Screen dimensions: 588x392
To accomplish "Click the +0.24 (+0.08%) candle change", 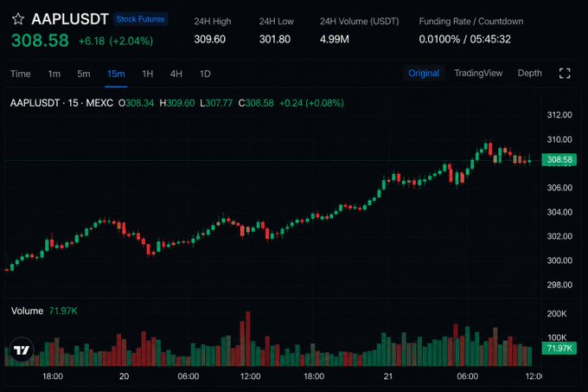I will tap(311, 103).
